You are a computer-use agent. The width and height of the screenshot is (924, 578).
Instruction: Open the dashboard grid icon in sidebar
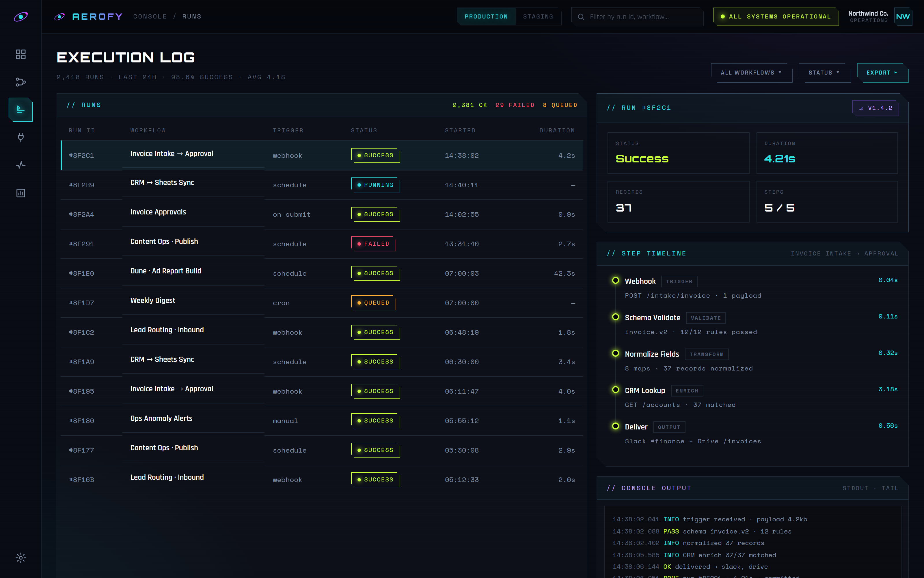tap(21, 54)
